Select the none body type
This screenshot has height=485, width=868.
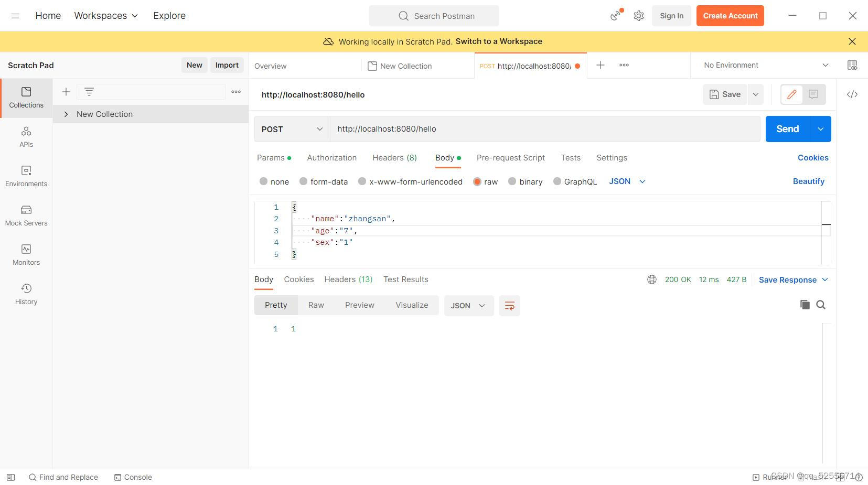click(263, 181)
